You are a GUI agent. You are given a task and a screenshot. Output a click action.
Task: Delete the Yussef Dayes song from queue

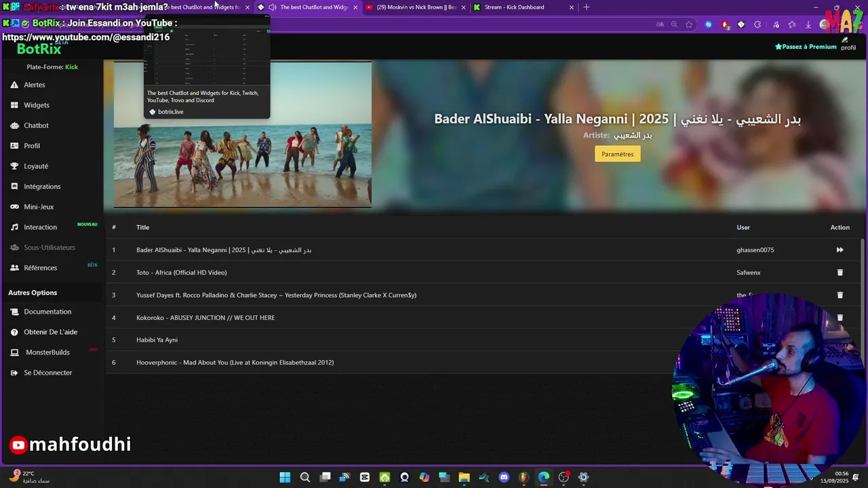[x=840, y=295]
